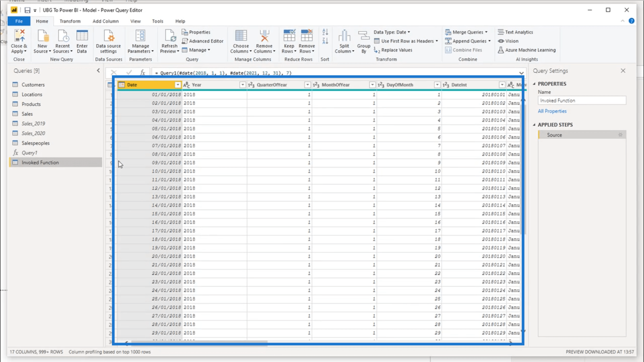This screenshot has height=362, width=644.
Task: Click the fx formula icon
Action: [142, 73]
